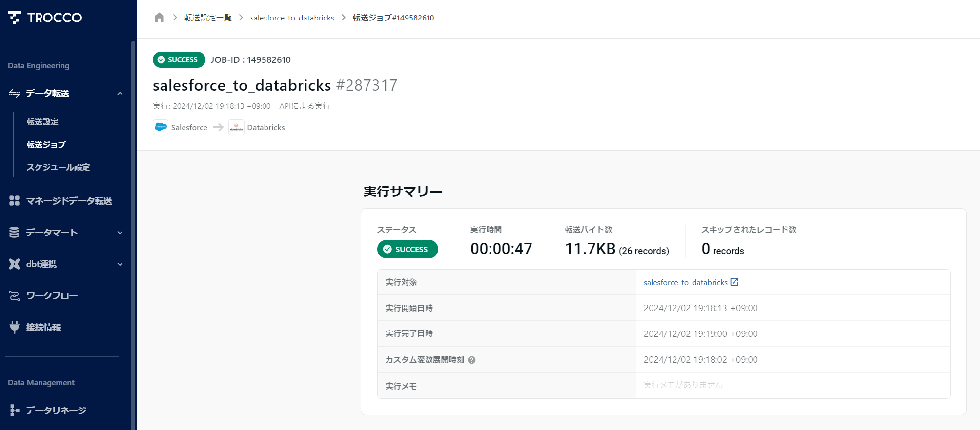980x430 pixels.
Task: Click the 00:00:47 execution time value
Action: coord(501,249)
